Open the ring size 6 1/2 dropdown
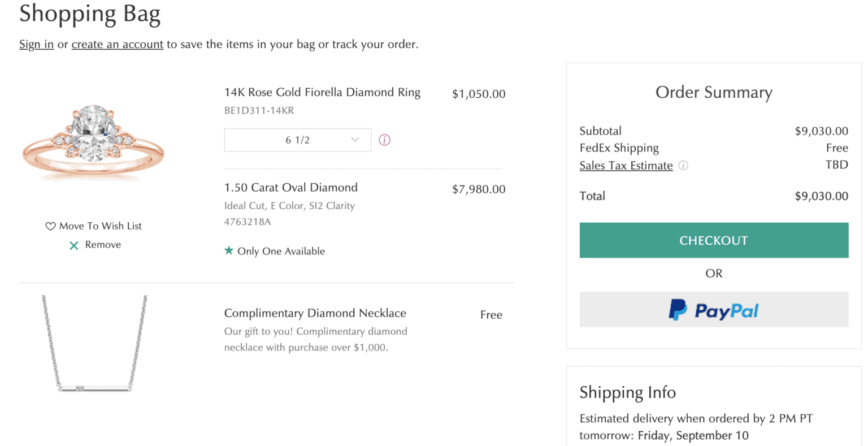The height and width of the screenshot is (446, 868). 297,140
